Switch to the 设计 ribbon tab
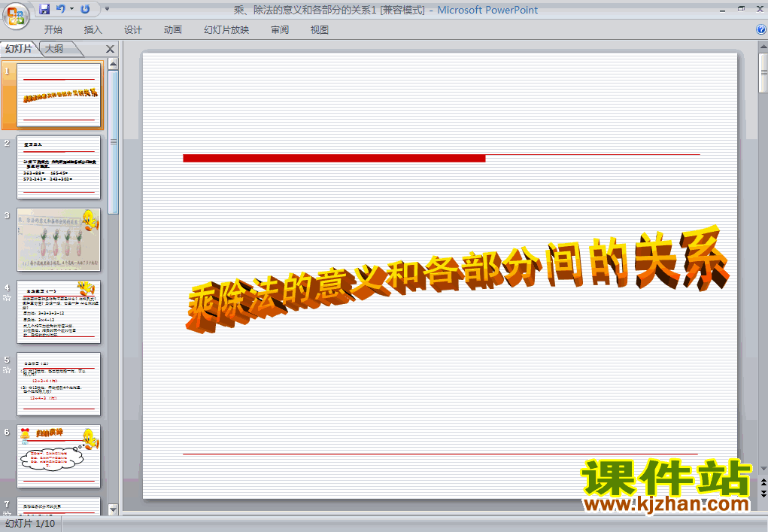 pyautogui.click(x=132, y=30)
